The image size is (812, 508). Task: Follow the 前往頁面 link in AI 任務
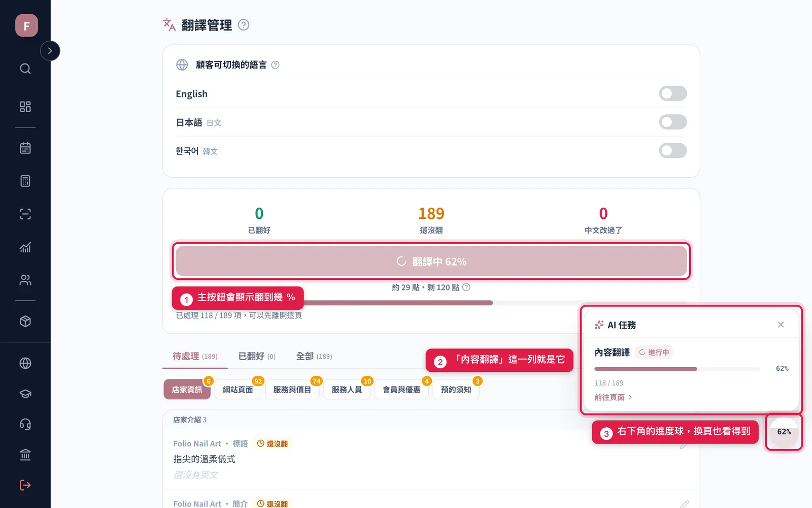[613, 397]
